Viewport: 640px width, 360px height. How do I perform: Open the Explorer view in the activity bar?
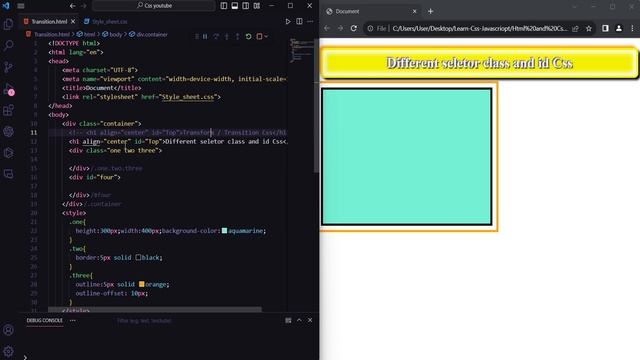pos(8,24)
